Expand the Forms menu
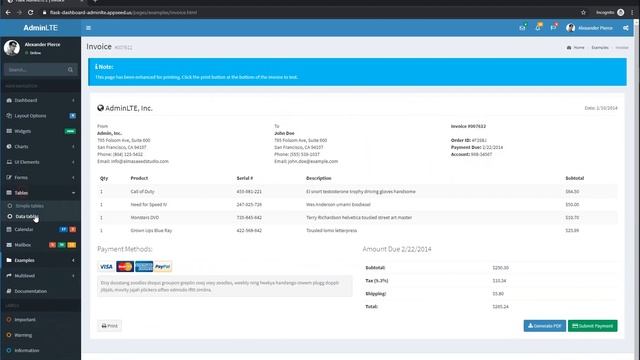Image resolution: width=640 pixels, height=360 pixels. click(40, 178)
